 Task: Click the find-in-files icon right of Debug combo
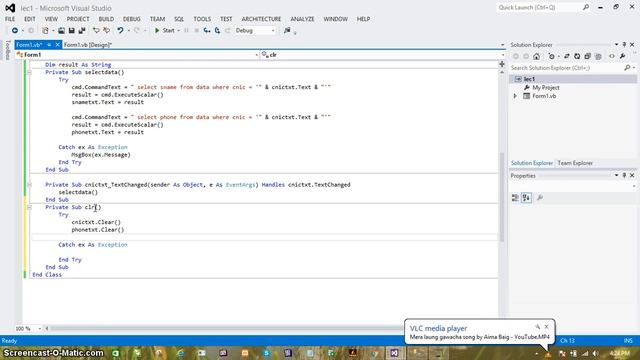tap(287, 31)
